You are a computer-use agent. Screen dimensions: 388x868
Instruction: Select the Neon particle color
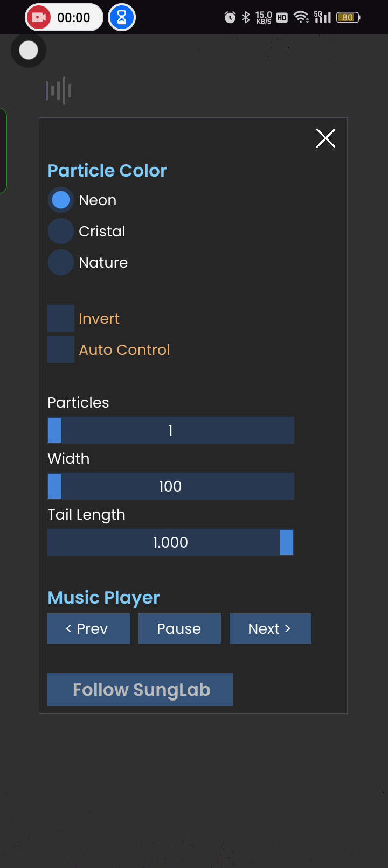tap(61, 200)
